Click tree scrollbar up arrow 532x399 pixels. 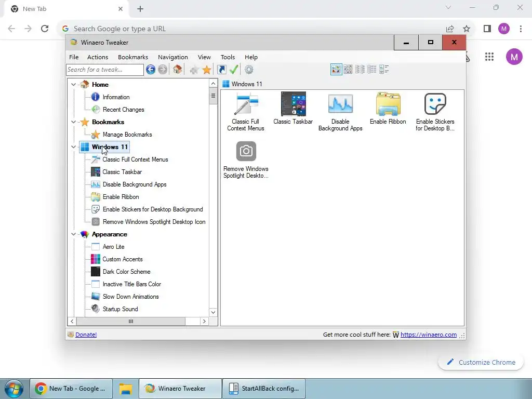click(x=213, y=84)
